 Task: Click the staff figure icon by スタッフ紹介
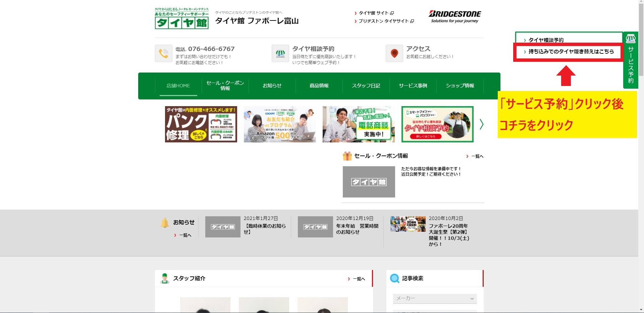(x=164, y=278)
